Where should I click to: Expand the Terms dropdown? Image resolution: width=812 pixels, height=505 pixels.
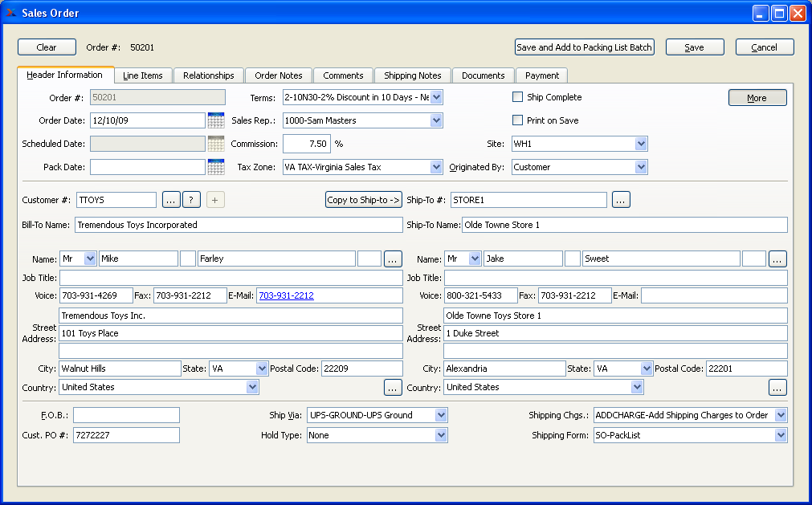(436, 97)
